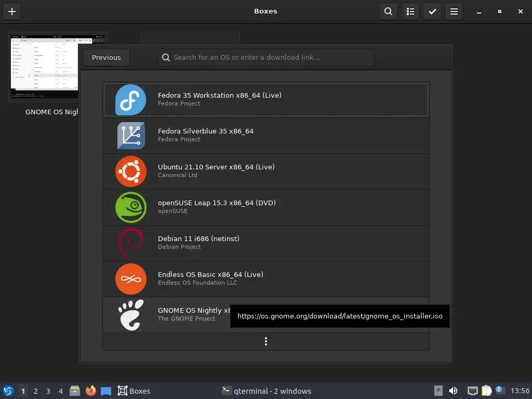Click 'The GNOME Project' vendor text
Image resolution: width=532 pixels, height=399 pixels.
pyautogui.click(x=187, y=318)
